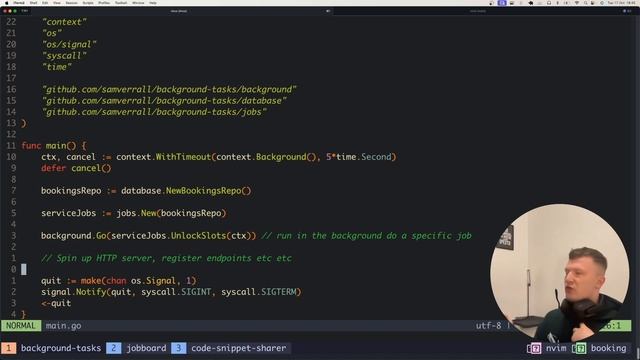The height and width of the screenshot is (360, 640).
Task: Place cursor on "time" import
Action: point(57,67)
